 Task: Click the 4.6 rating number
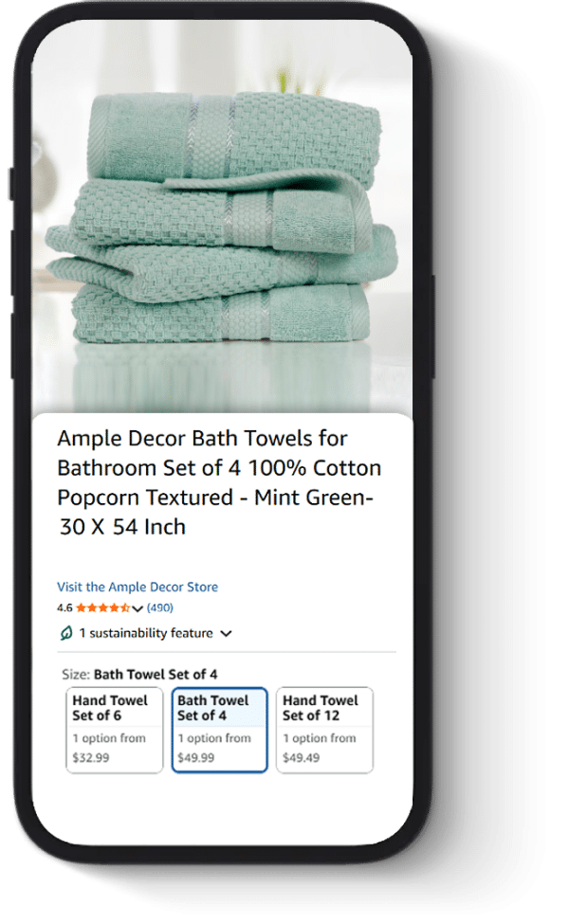pos(64,607)
